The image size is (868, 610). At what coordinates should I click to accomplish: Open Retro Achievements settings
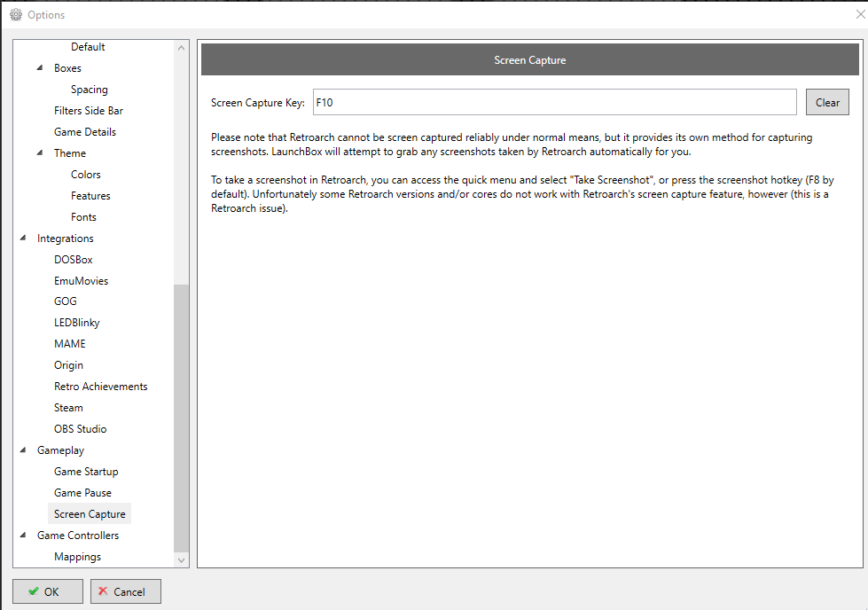(101, 387)
